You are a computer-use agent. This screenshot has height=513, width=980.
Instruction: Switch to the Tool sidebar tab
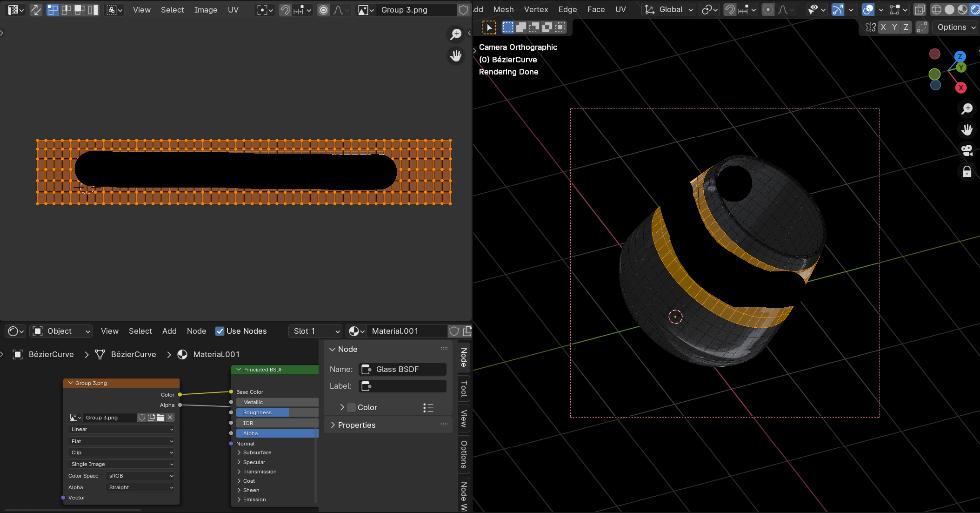(464, 388)
